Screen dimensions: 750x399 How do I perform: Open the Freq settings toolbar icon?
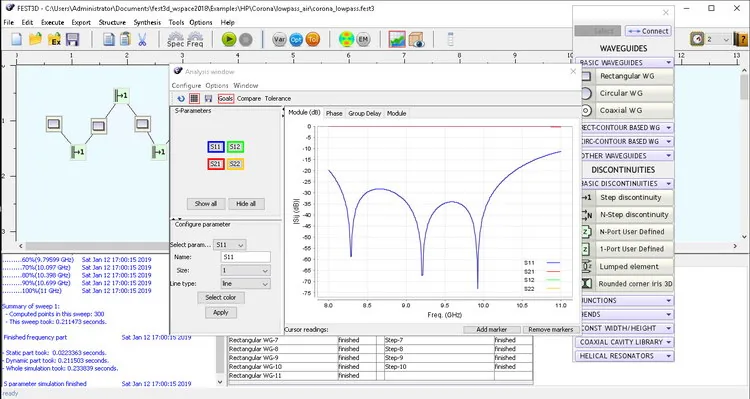(195, 39)
